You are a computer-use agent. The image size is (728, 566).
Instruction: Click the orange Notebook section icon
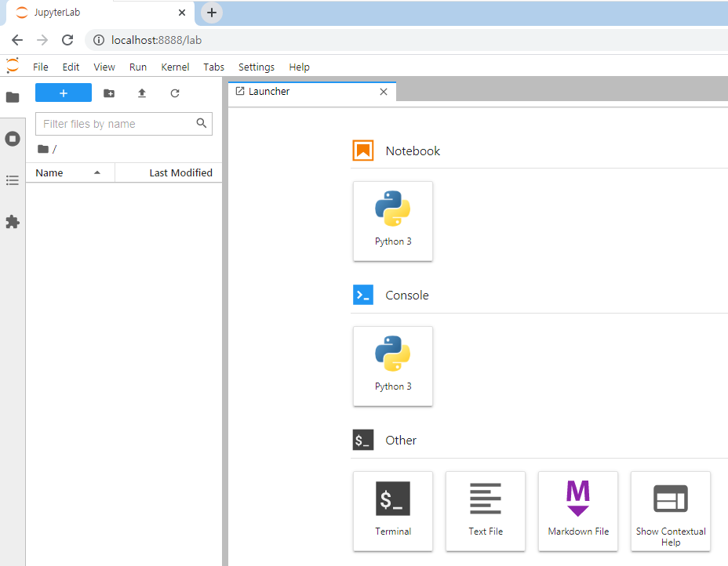(x=363, y=151)
